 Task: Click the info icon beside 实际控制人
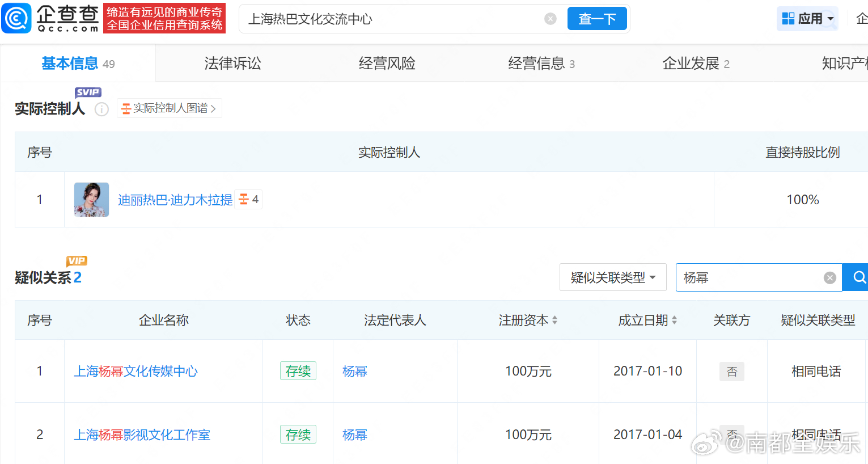(x=101, y=109)
